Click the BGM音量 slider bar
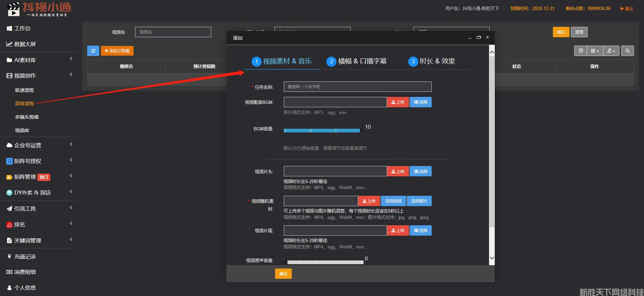 [322, 130]
